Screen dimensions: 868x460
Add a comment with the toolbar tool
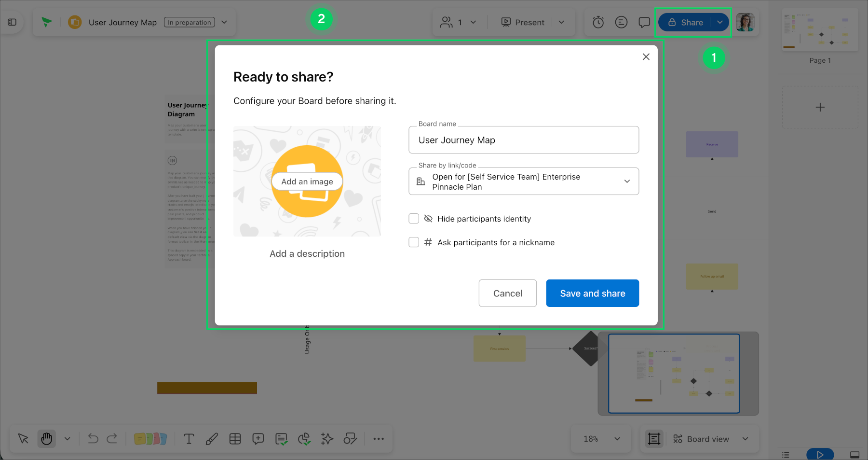point(258,439)
